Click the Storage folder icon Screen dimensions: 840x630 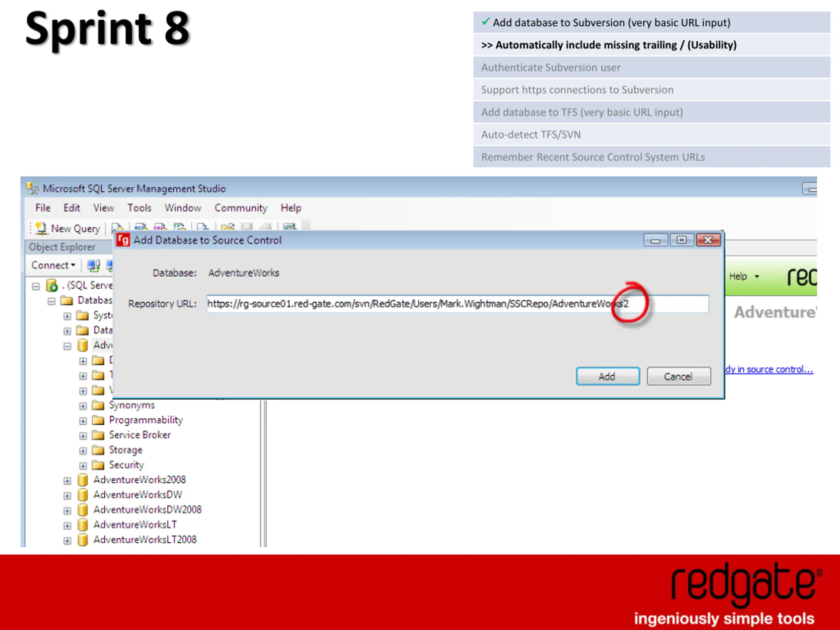click(98, 450)
